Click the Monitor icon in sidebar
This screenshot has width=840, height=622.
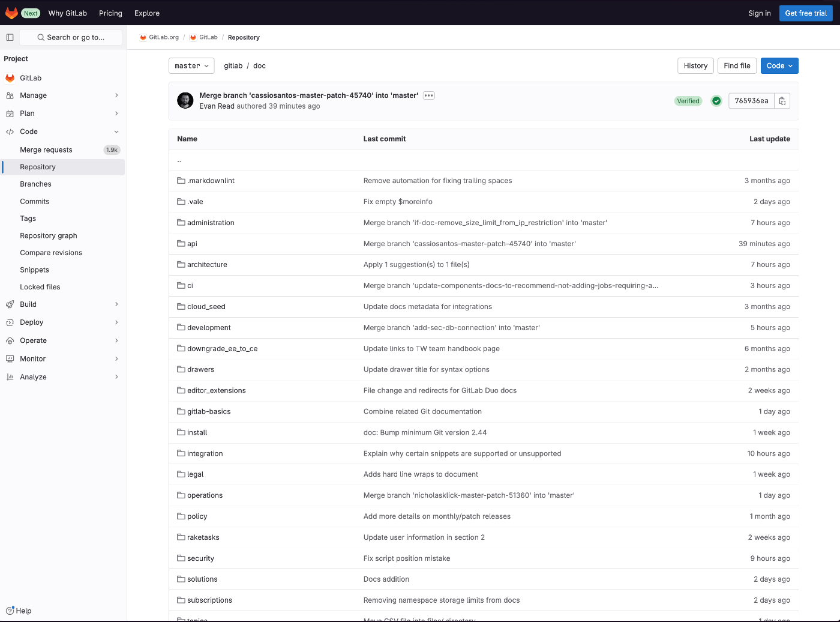point(10,358)
